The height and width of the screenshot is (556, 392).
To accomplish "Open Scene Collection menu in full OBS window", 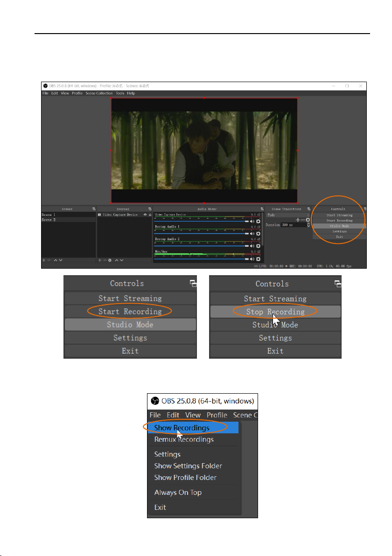I will point(99,93).
